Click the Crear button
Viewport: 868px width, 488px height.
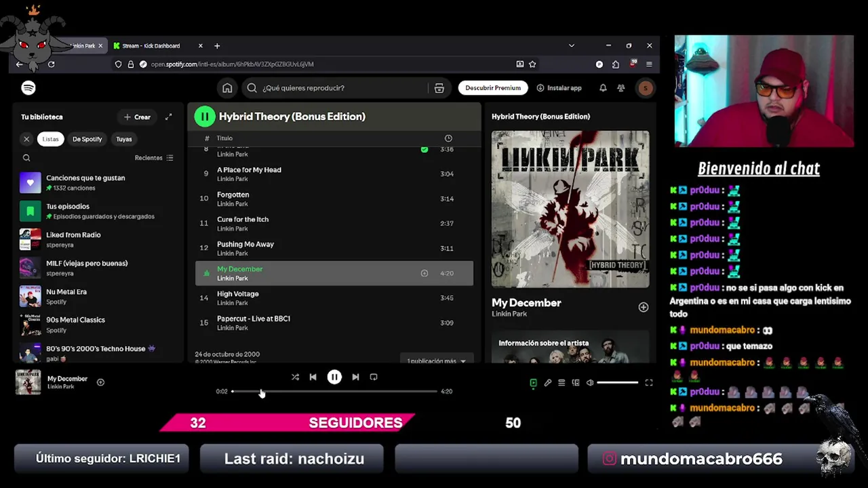pyautogui.click(x=138, y=117)
